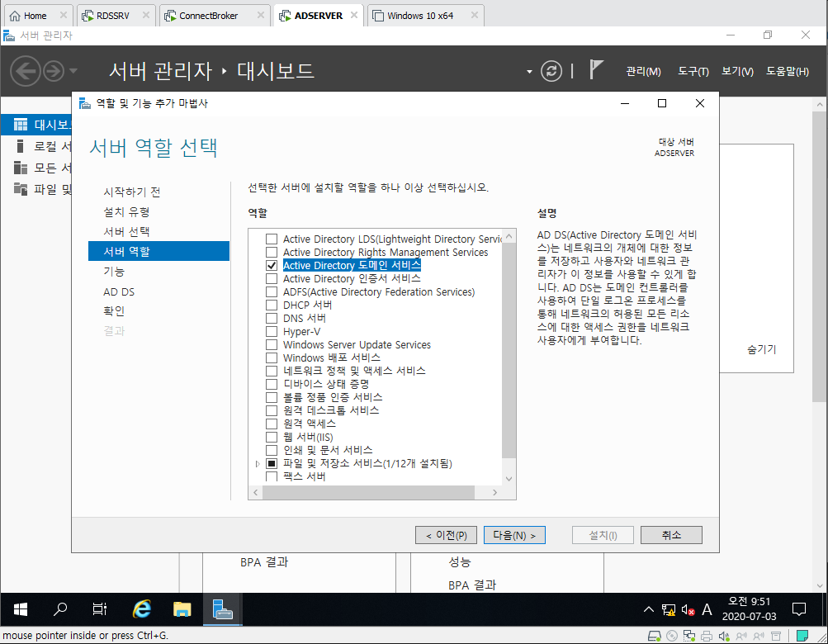Click the VM network adapter status icon
The image size is (828, 644).
click(x=689, y=636)
